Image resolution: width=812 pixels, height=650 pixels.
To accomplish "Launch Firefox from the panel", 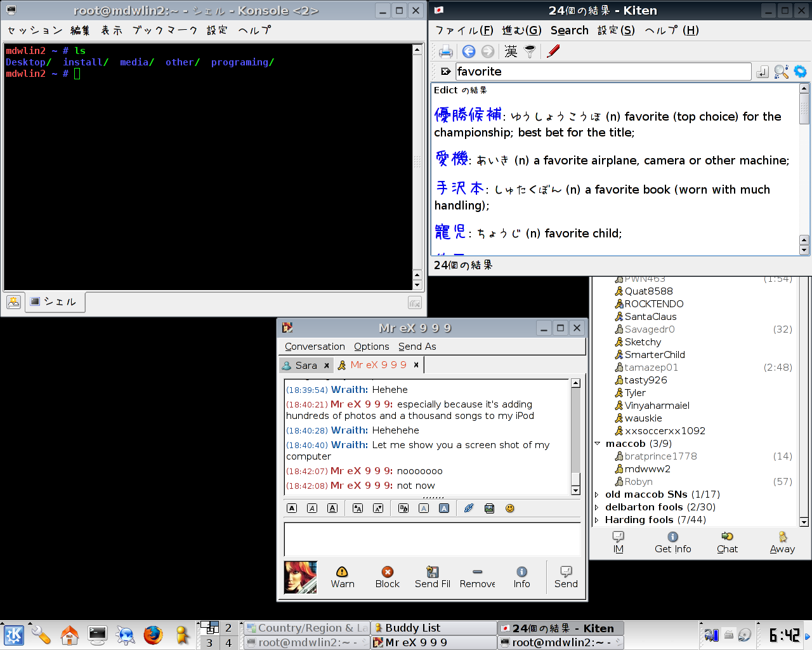I will pyautogui.click(x=152, y=635).
